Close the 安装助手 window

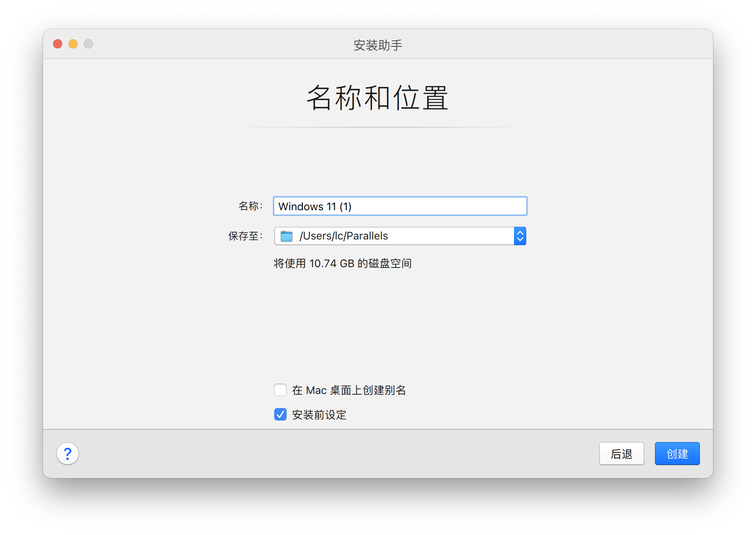57,44
